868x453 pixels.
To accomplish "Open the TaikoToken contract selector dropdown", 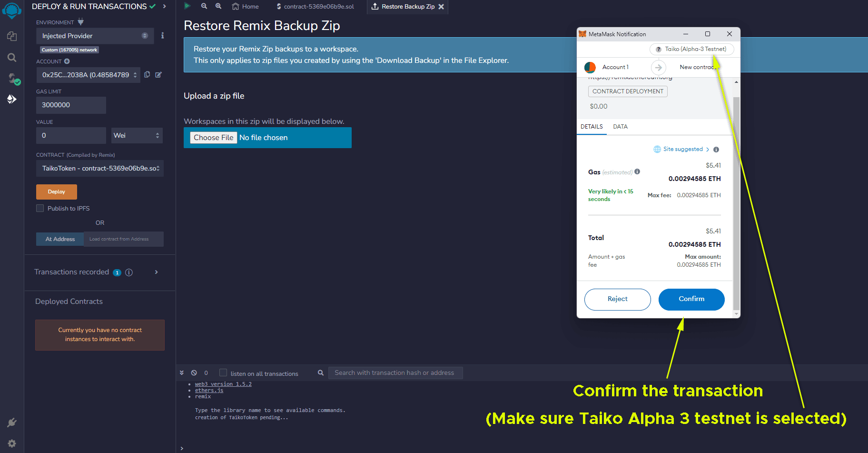I will pos(100,168).
